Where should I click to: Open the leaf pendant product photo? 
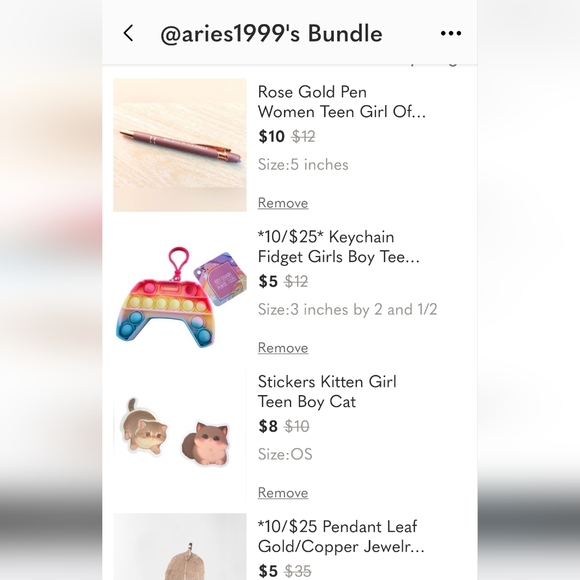click(180, 547)
